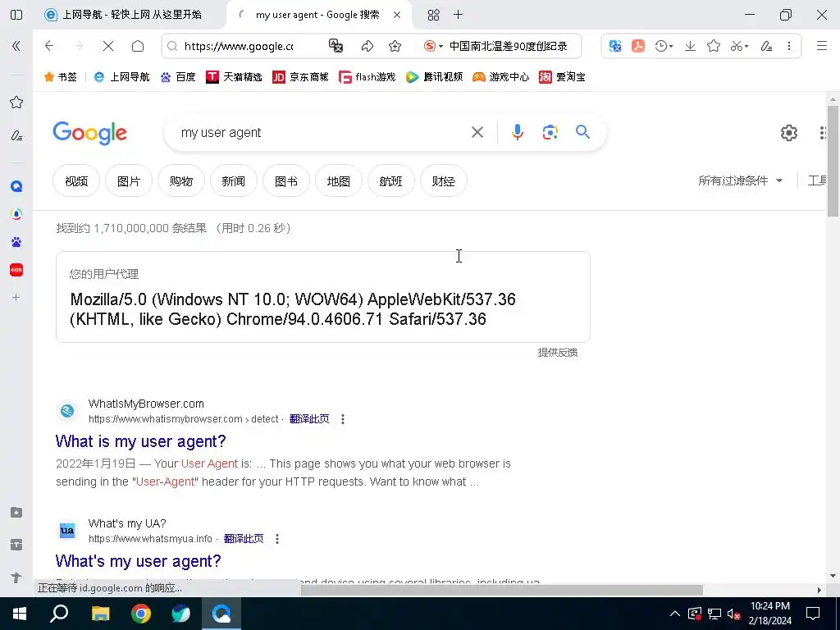Clear the Google search box
Image resolution: width=840 pixels, height=630 pixels.
click(477, 132)
